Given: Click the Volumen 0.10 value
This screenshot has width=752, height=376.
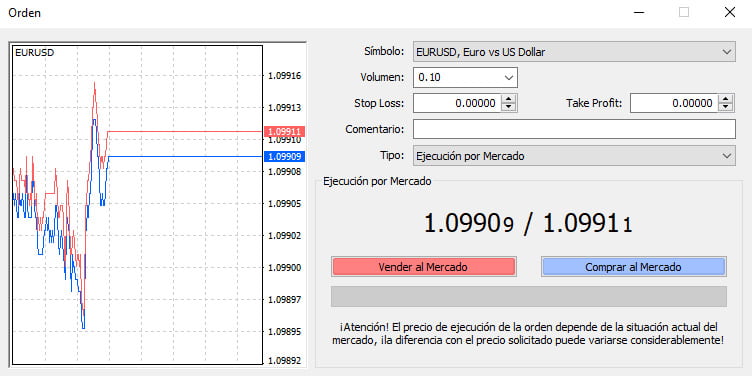Looking at the screenshot, I should click(x=429, y=78).
